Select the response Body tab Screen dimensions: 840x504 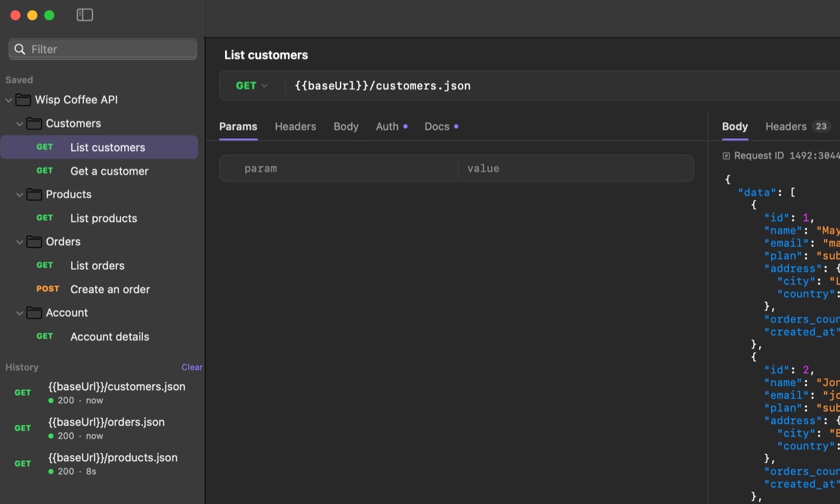(x=735, y=127)
